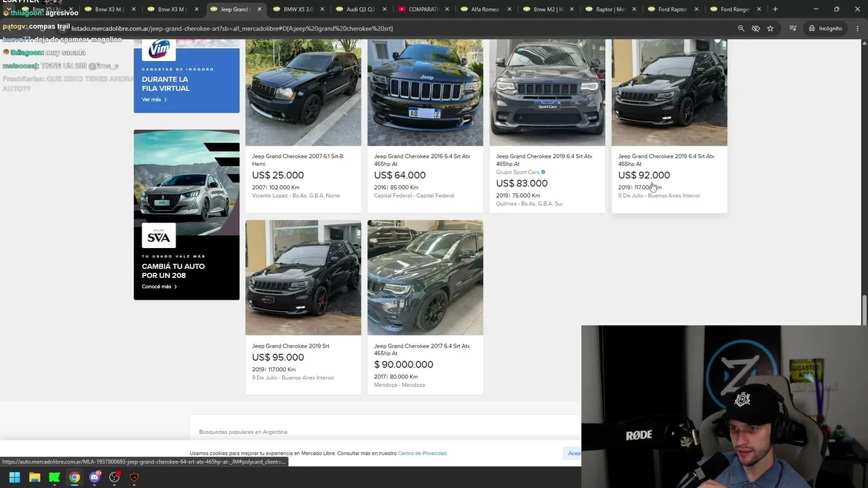Open the tab search/media control icon
Screen dimensions: 868x488
[x=793, y=28]
